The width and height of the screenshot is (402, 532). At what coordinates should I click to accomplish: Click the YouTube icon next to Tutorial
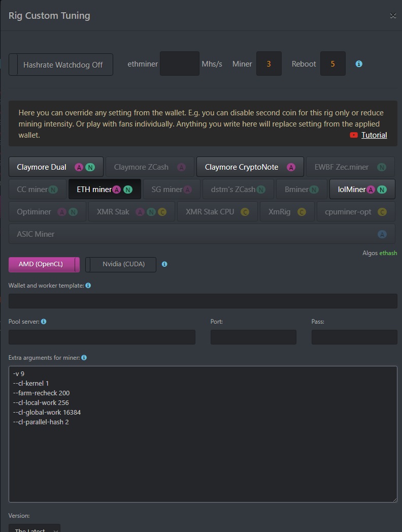click(354, 135)
